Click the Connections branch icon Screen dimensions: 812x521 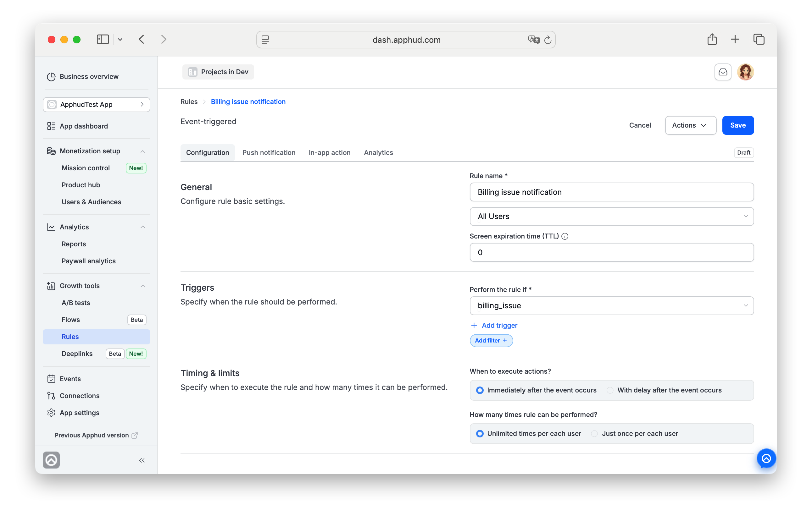pos(51,396)
